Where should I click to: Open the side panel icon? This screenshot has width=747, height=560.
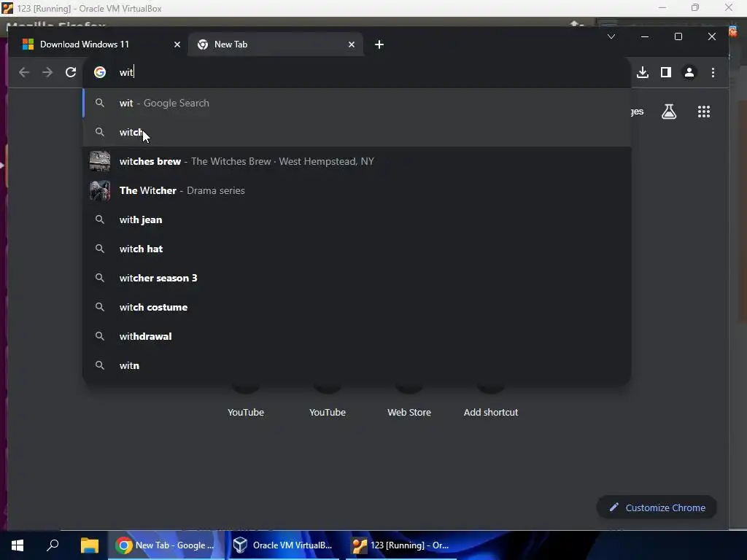(x=666, y=72)
